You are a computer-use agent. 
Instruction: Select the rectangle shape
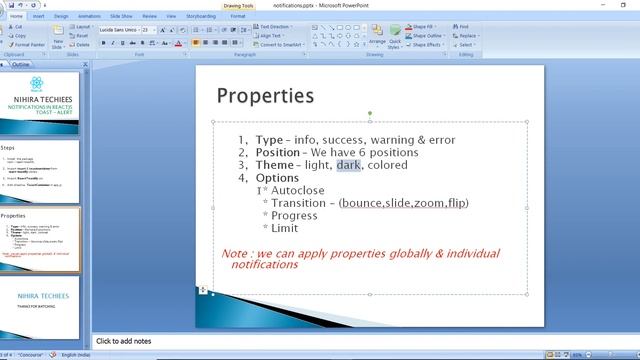pyautogui.click(x=340, y=27)
